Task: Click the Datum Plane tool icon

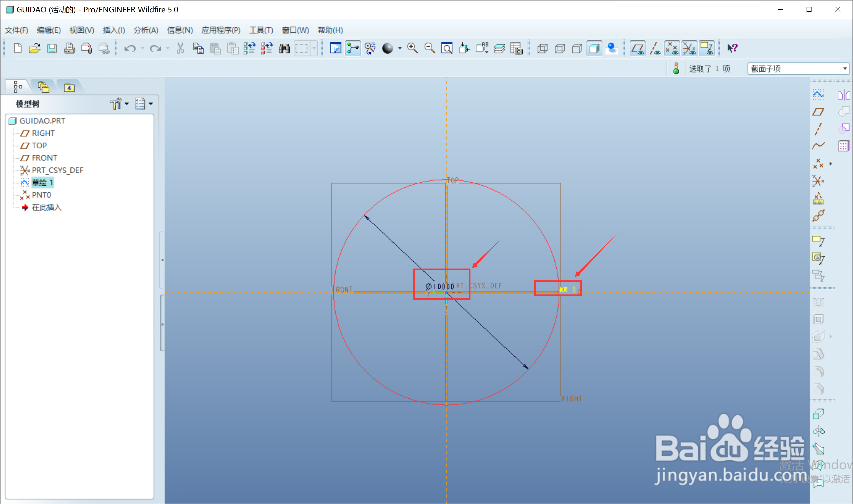Action: click(818, 112)
